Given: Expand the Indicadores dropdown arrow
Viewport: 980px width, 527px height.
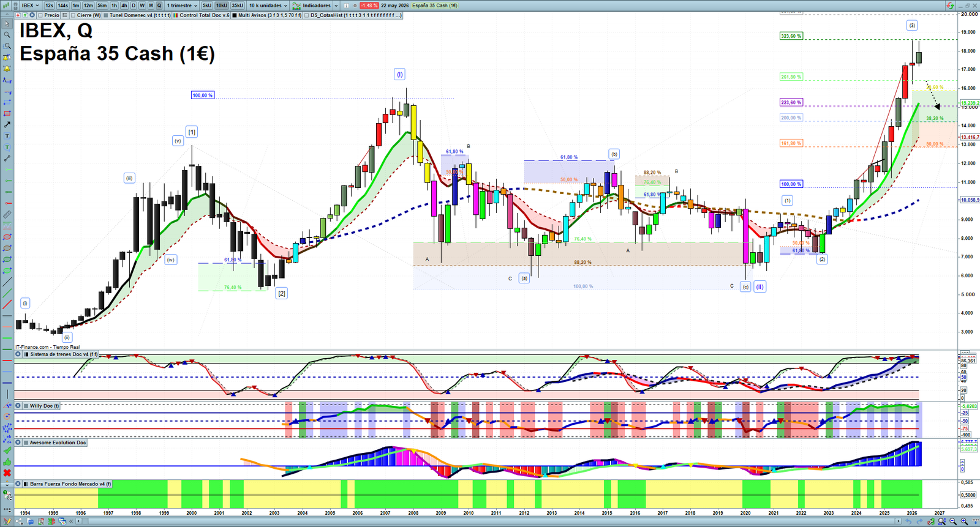Looking at the screenshot, I should 336,6.
